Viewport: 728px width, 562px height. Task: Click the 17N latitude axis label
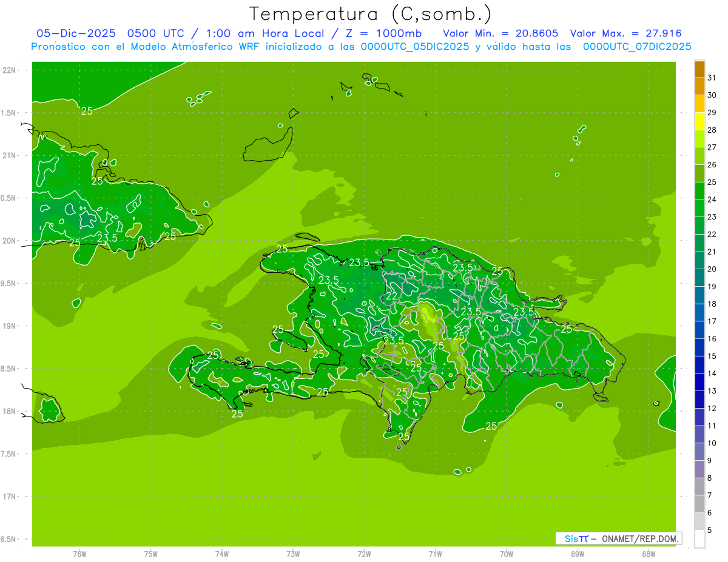click(x=10, y=497)
